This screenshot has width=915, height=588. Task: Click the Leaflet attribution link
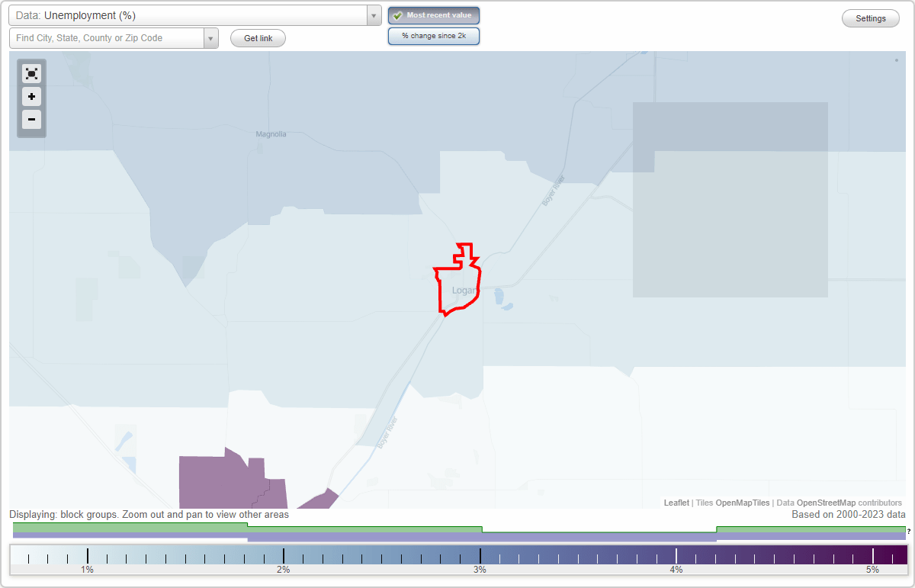point(676,503)
